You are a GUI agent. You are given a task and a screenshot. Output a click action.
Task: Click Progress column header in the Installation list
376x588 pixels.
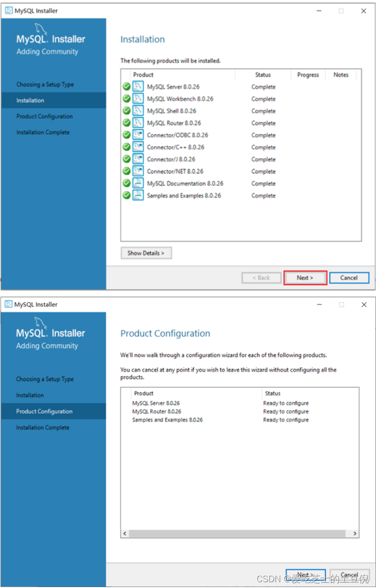click(x=308, y=75)
